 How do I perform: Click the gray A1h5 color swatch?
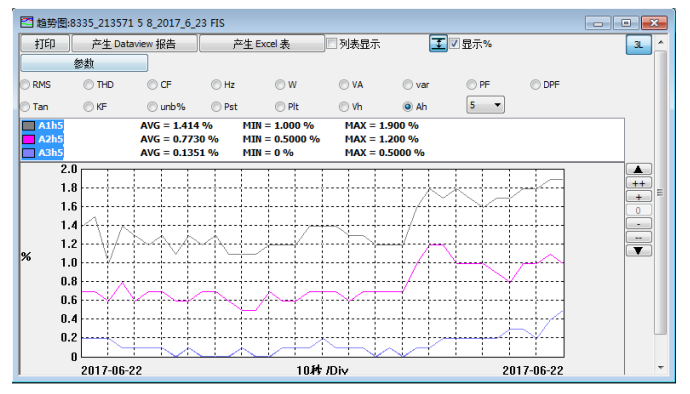coord(29,126)
